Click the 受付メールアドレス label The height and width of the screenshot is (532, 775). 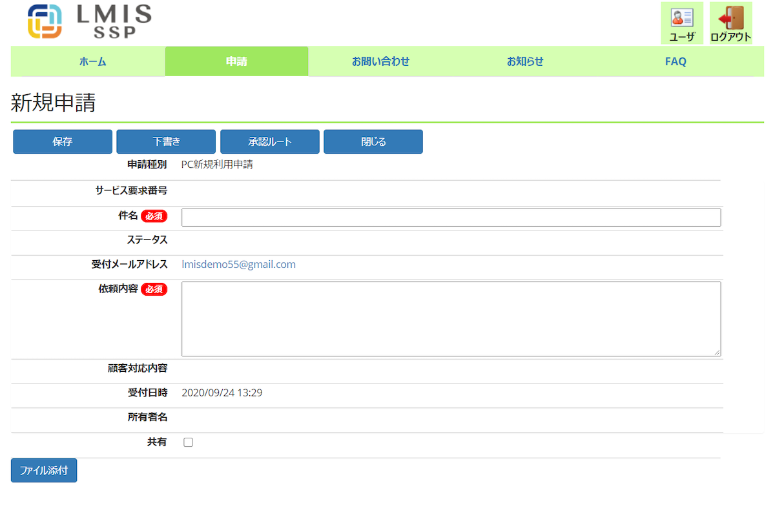click(x=129, y=264)
